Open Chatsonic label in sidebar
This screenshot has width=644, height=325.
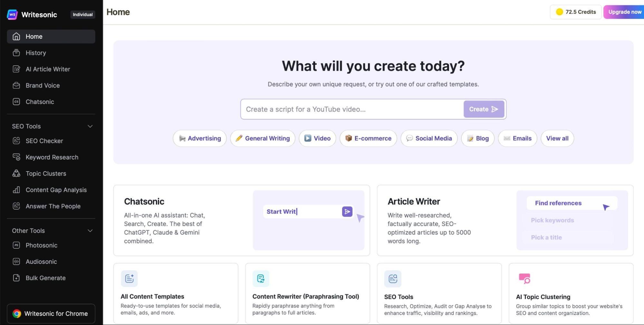40,102
